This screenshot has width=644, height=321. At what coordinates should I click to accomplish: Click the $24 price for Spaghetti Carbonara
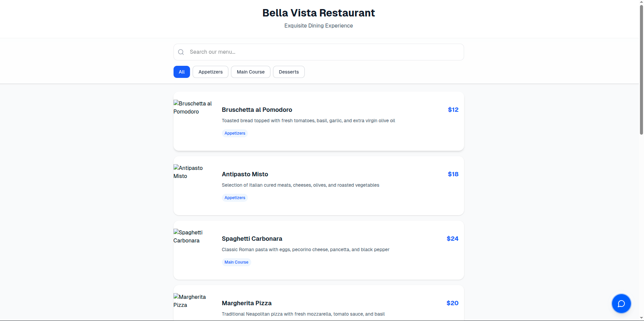point(453,239)
